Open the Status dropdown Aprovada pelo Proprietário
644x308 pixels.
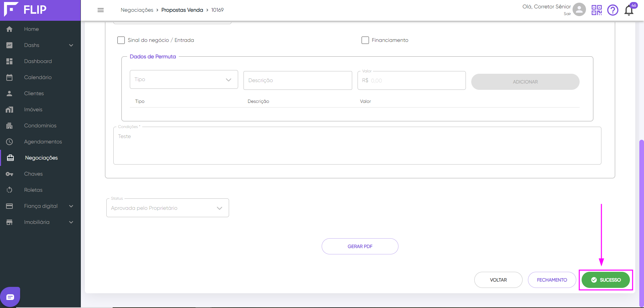pyautogui.click(x=168, y=208)
